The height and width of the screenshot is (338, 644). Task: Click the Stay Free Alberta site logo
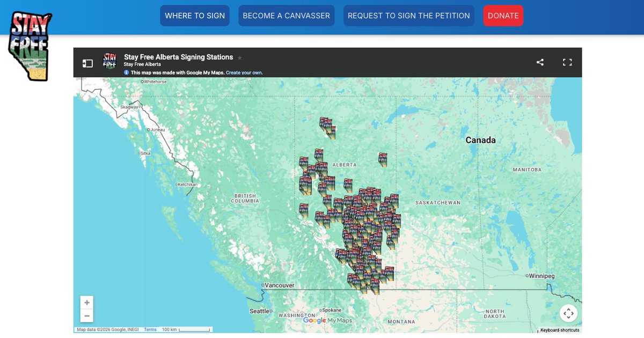pyautogui.click(x=30, y=46)
